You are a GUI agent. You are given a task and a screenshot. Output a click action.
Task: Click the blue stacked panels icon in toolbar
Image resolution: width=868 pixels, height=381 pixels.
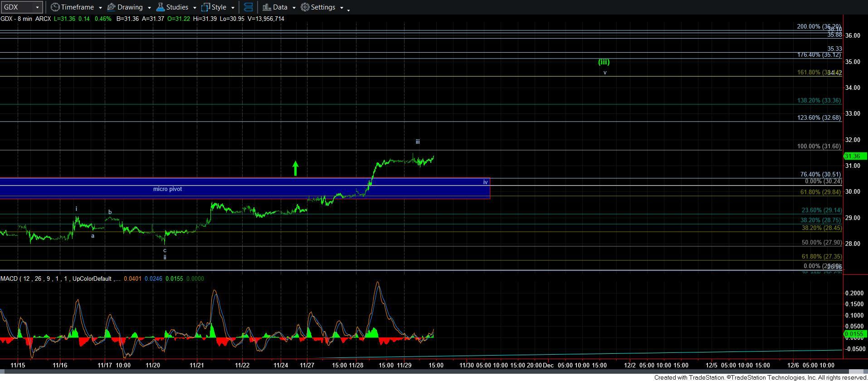[x=248, y=7]
